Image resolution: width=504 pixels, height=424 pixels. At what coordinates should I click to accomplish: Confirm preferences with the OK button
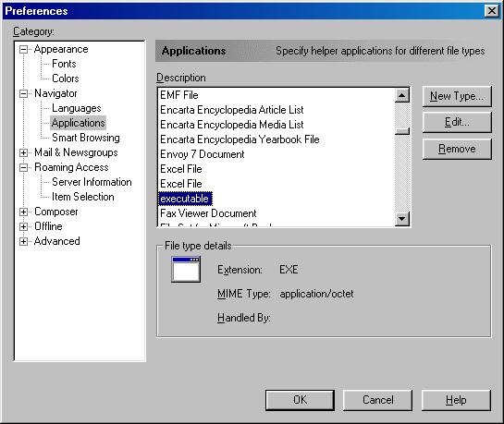300,400
